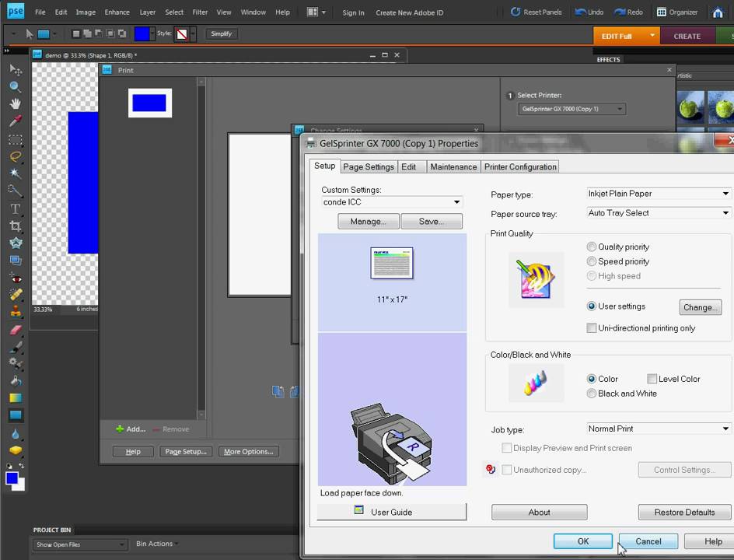Select the Sponge tool
734x560 pixels.
tap(16, 450)
